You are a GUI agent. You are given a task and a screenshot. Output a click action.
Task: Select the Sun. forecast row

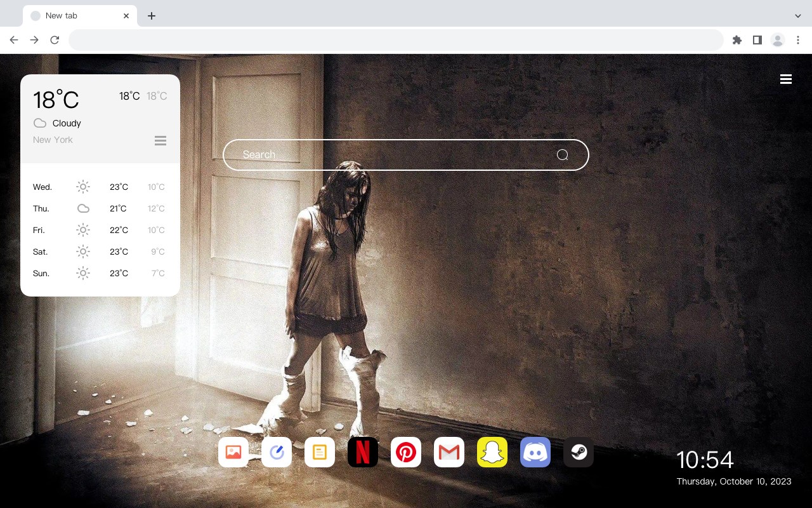tap(100, 273)
